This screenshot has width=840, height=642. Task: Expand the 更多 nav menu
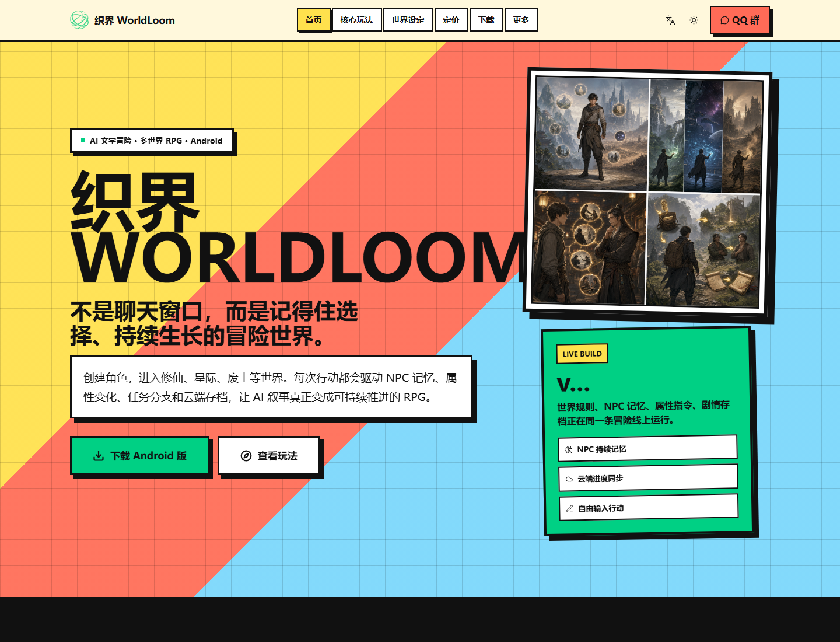521,20
